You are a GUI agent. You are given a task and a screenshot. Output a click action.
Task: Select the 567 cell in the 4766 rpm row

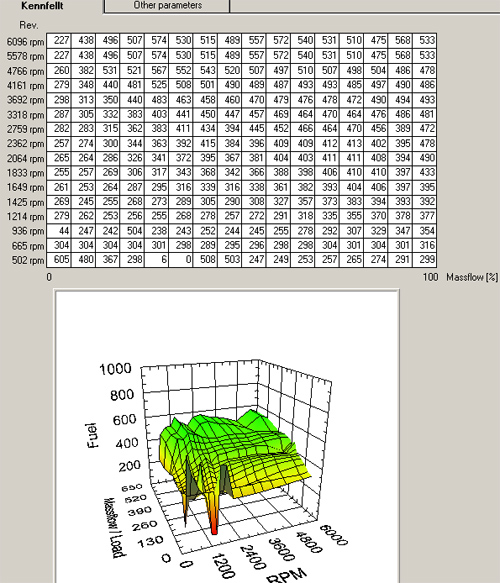click(x=157, y=70)
